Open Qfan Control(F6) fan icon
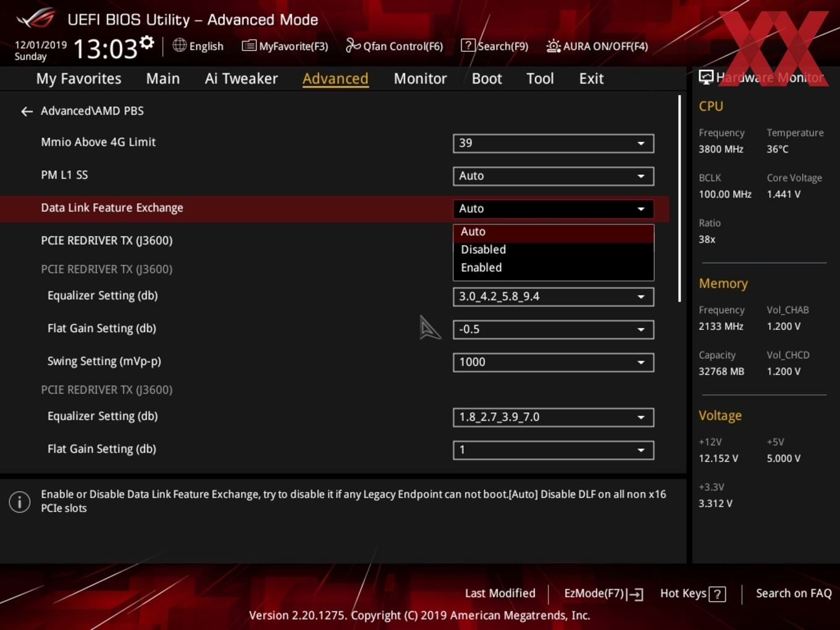This screenshot has height=630, width=840. coord(353,45)
